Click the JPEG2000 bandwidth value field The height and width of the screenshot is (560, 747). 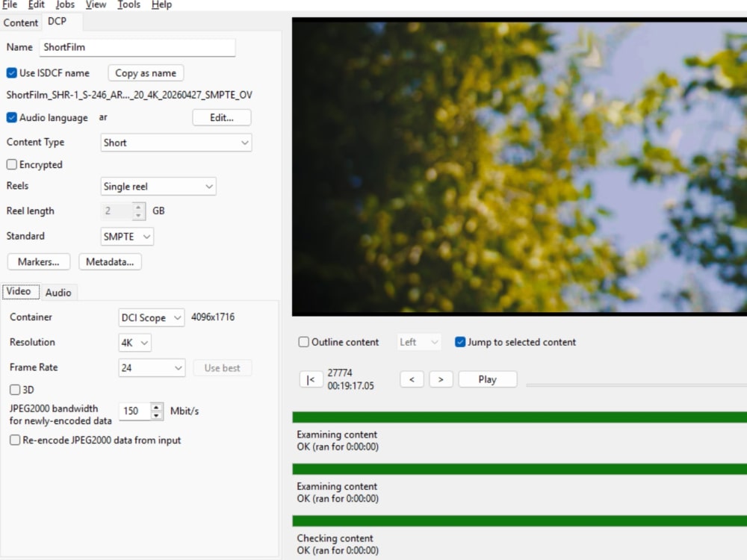[134, 411]
